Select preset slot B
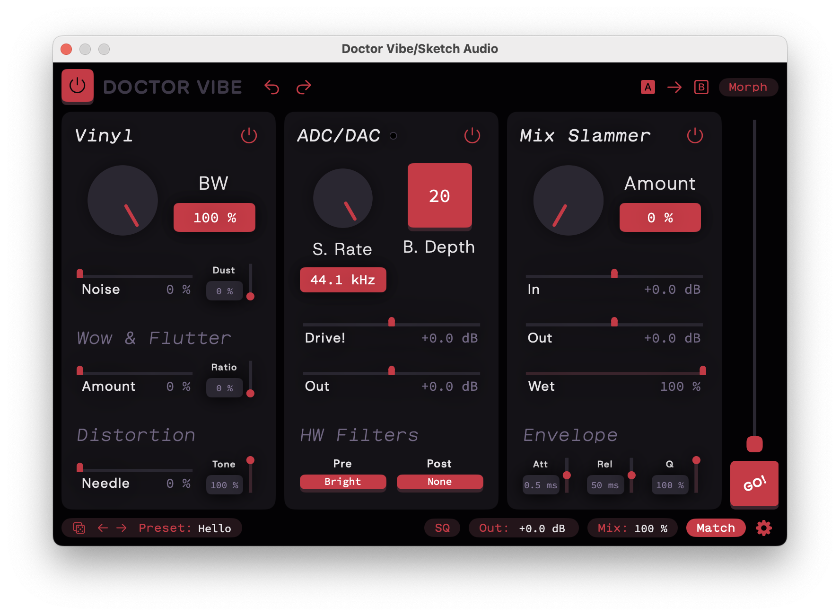This screenshot has height=616, width=840. tap(701, 87)
